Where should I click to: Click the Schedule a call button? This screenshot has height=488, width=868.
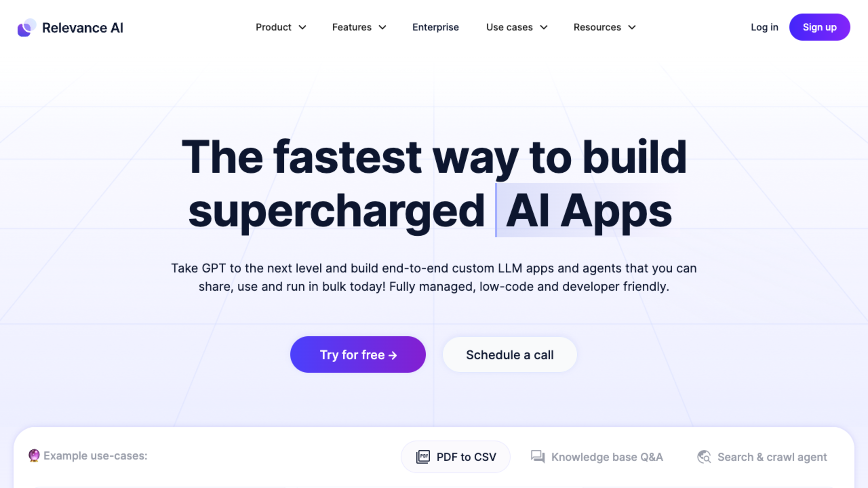click(x=510, y=354)
